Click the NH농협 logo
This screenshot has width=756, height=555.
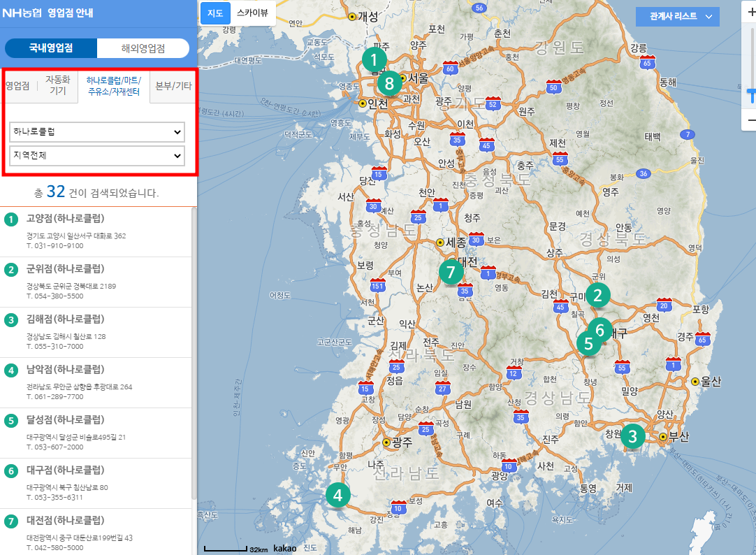pyautogui.click(x=22, y=13)
